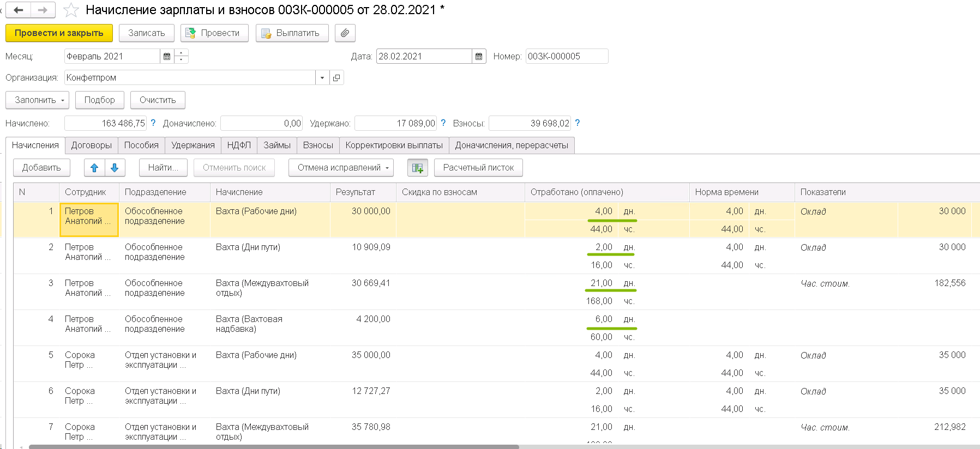This screenshot has height=449, width=980.
Task: Open Расчетный листок
Action: [478, 168]
